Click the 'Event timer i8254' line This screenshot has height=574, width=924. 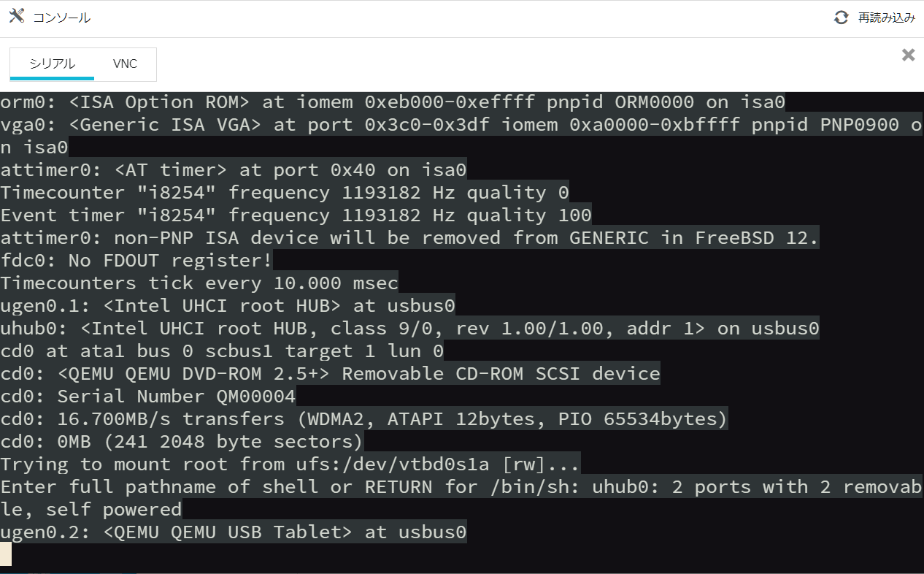point(296,215)
